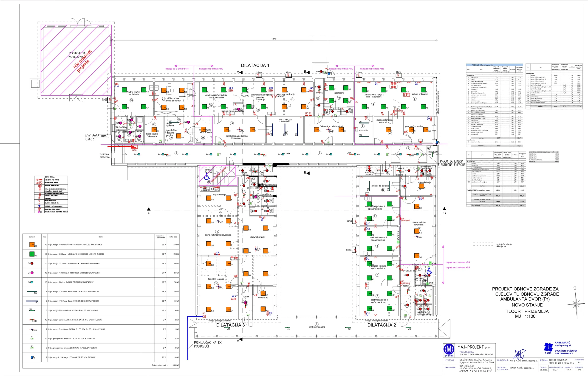588x376 pixels.
Task: Click the north arrow compass star
Action: pos(576,304)
